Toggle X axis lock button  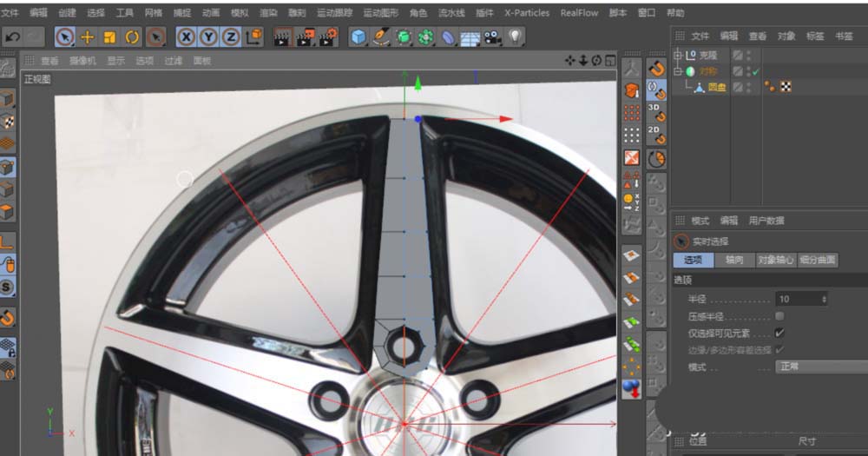pos(186,36)
